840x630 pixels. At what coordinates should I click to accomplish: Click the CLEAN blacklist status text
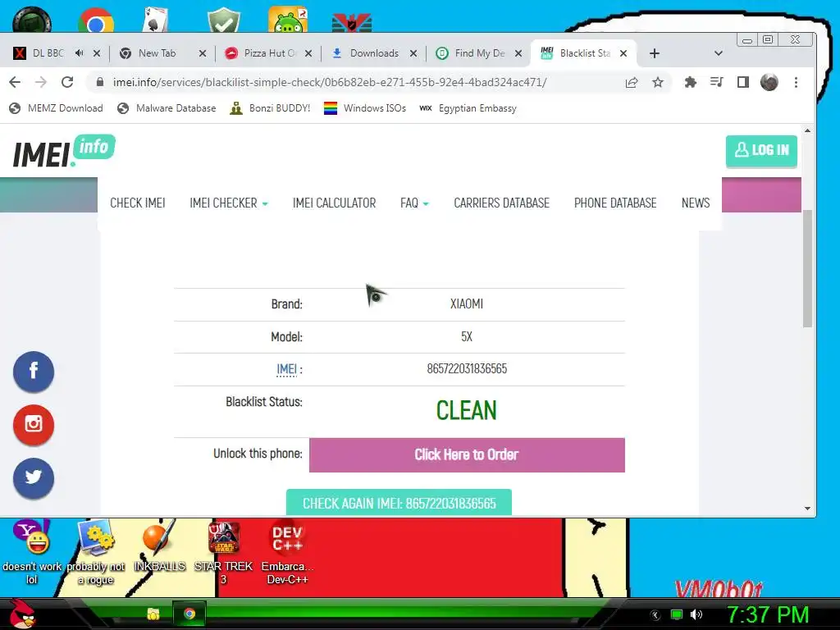[x=466, y=411]
